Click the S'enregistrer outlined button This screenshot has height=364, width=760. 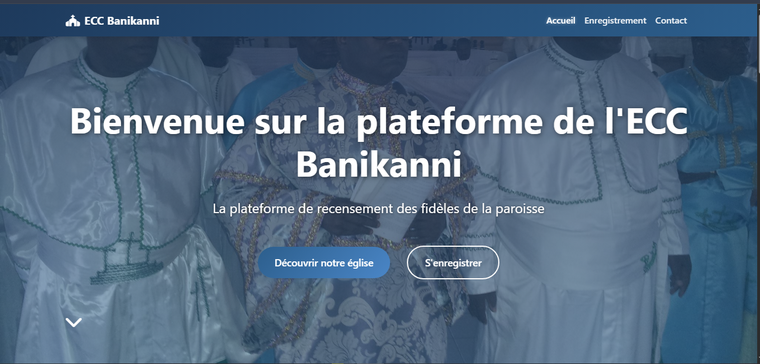click(x=453, y=263)
